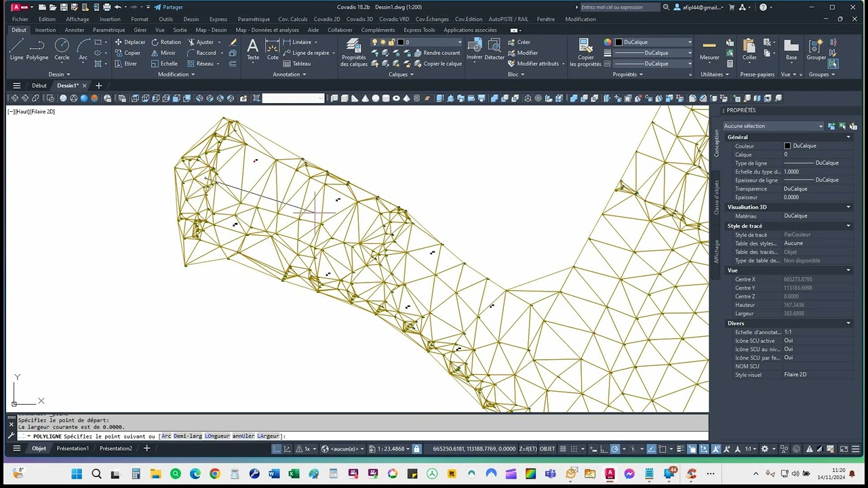Viewport: 868px width, 488px height.
Task: Open the Fichier menu
Action: point(20,19)
